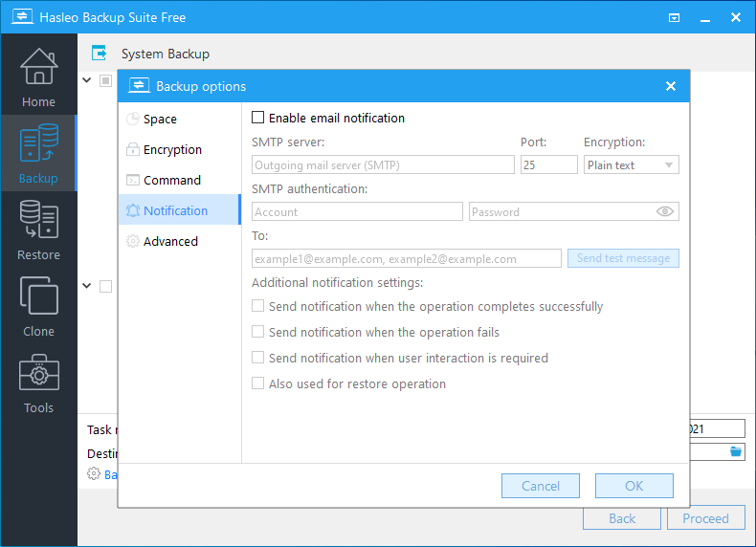
Task: Click the Task name field in main window
Action: (718, 428)
